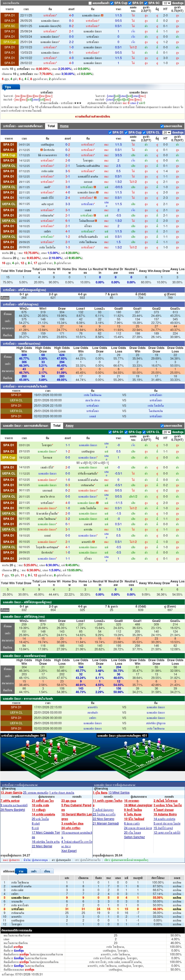185x980 pixels.
Task: Click SPA Cup badge on 25/01/24 row
Action: (10, 42)
